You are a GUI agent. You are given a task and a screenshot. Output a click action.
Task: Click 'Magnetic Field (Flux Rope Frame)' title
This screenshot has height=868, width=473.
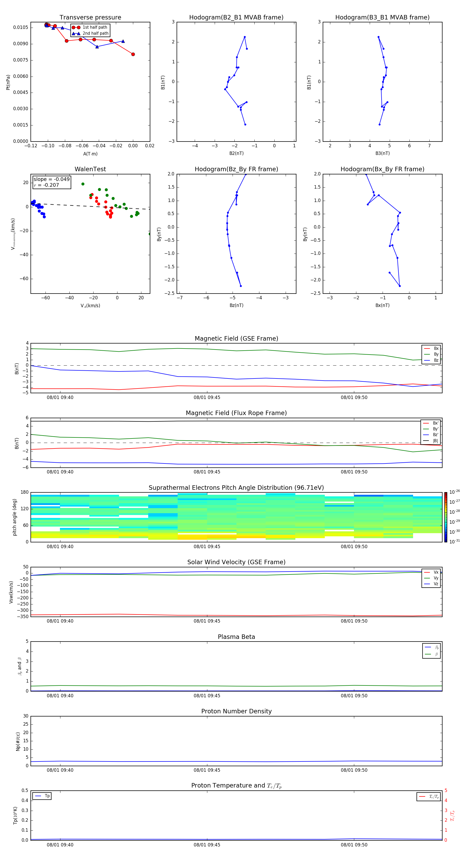236,413
